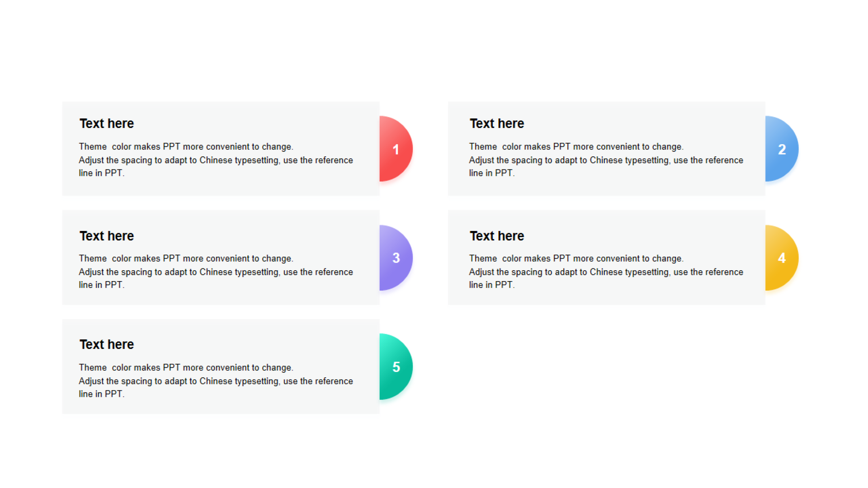Click body paragraph text in card 2

[x=606, y=160]
